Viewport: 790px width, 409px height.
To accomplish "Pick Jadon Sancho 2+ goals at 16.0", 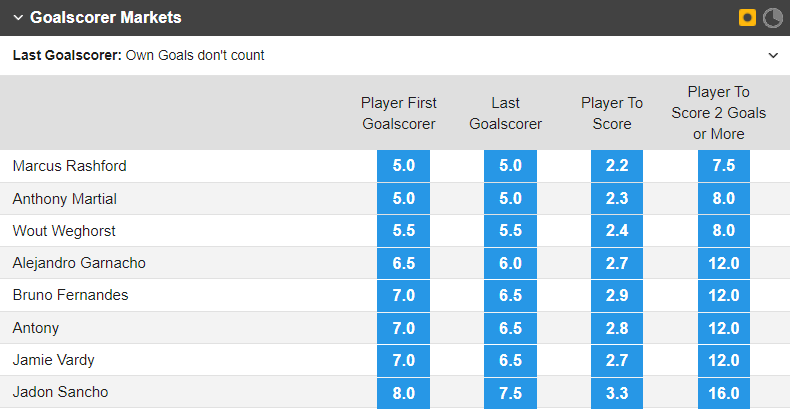I will 724,391.
